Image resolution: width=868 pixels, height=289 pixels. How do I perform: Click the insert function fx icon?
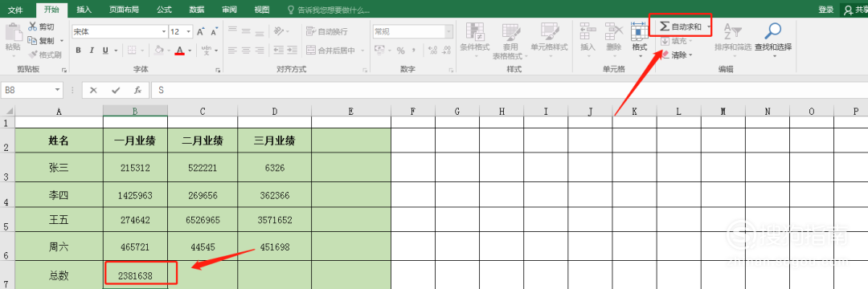click(x=138, y=90)
